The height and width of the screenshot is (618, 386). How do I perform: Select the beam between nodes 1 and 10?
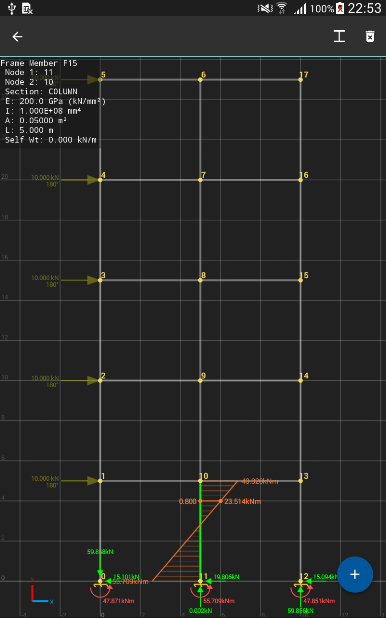(x=150, y=481)
